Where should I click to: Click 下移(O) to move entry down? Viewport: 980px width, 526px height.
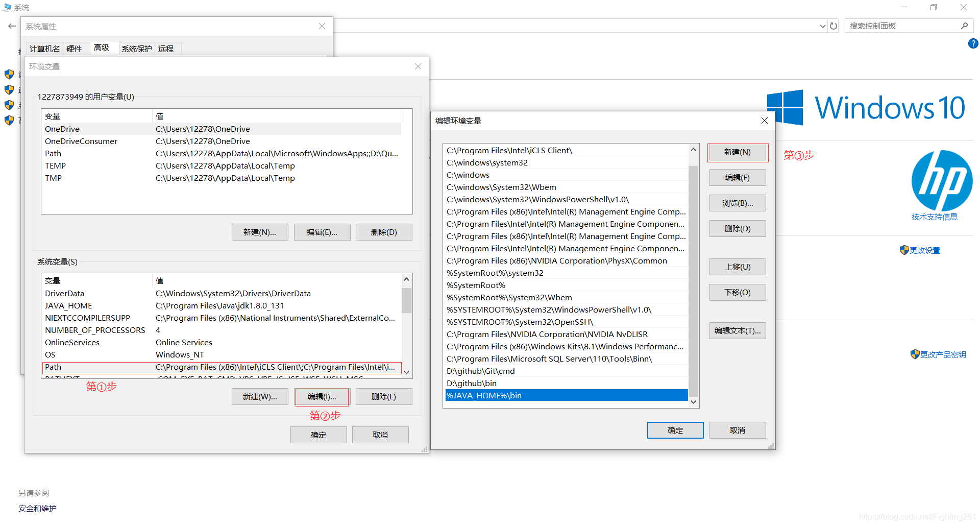[x=738, y=293]
